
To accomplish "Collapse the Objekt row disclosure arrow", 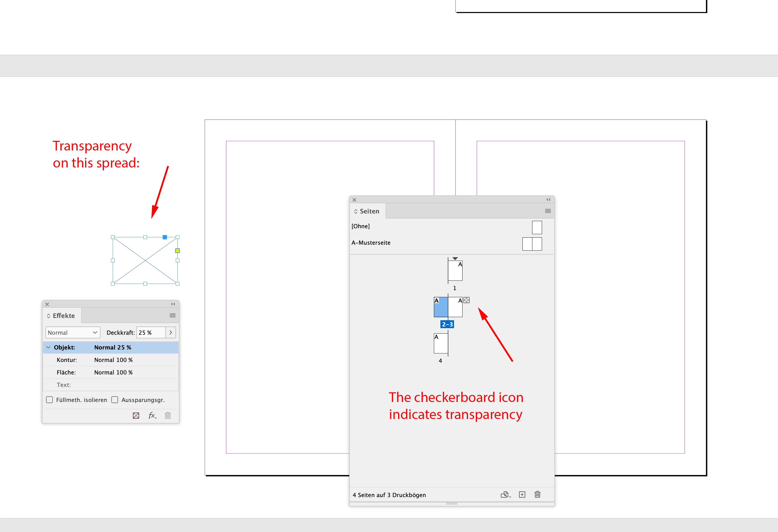I will point(49,347).
